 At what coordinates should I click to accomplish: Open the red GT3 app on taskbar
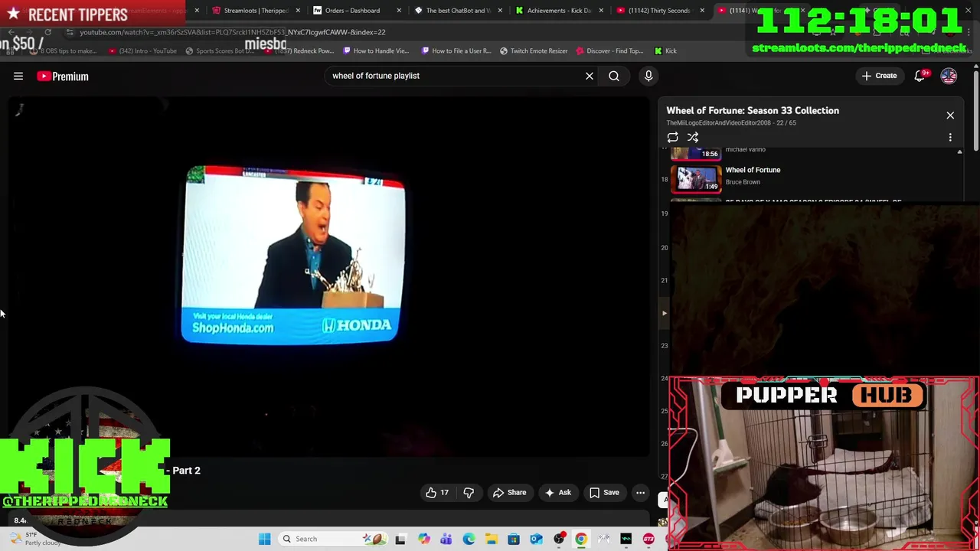pyautogui.click(x=648, y=539)
